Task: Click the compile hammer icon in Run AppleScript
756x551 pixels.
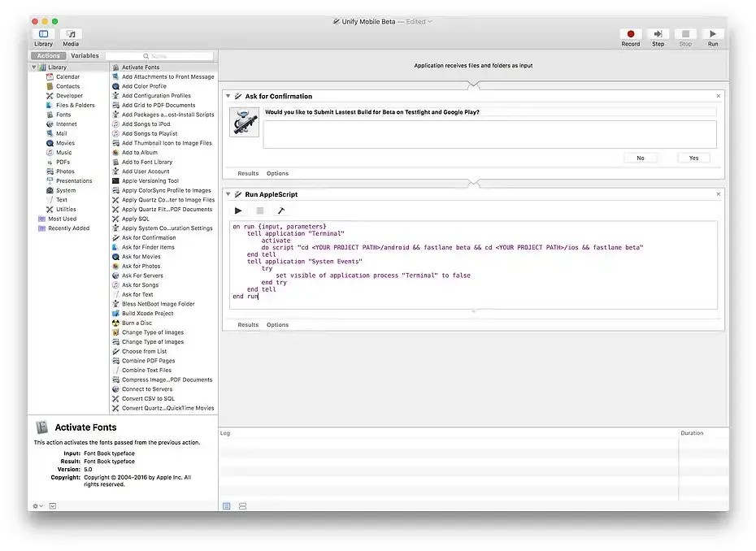Action: [x=281, y=210]
